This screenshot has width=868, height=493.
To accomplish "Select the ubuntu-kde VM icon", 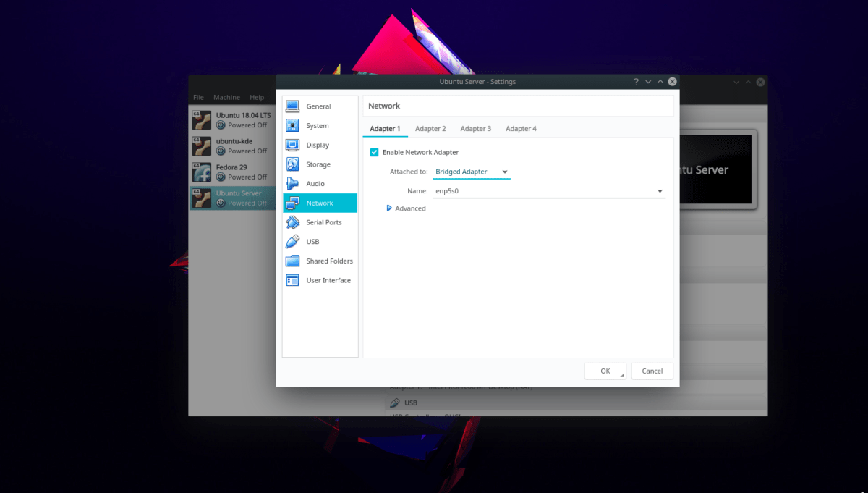I will (201, 146).
